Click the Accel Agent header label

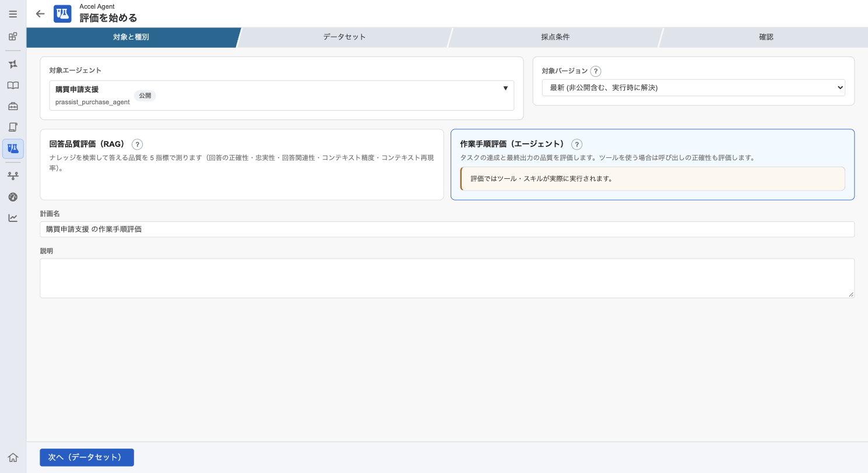tap(97, 6)
